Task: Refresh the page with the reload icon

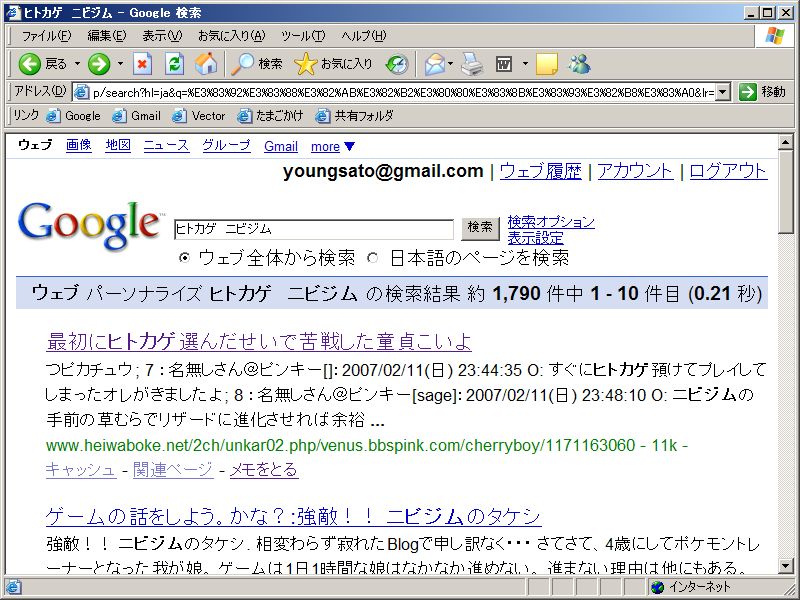Action: [x=174, y=64]
